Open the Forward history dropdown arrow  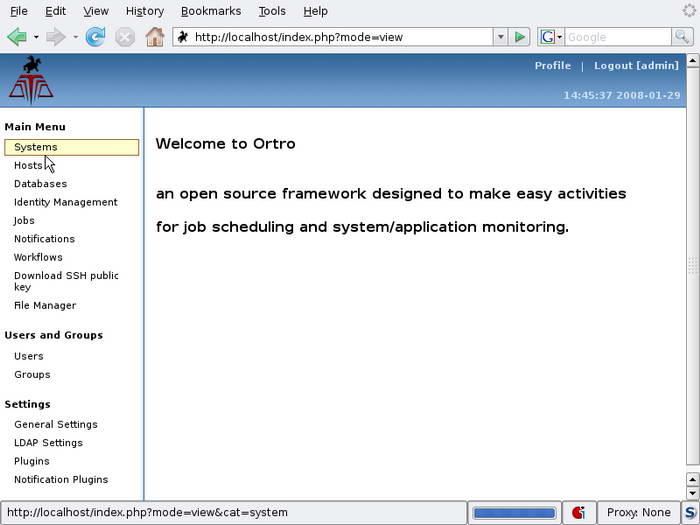(75, 38)
